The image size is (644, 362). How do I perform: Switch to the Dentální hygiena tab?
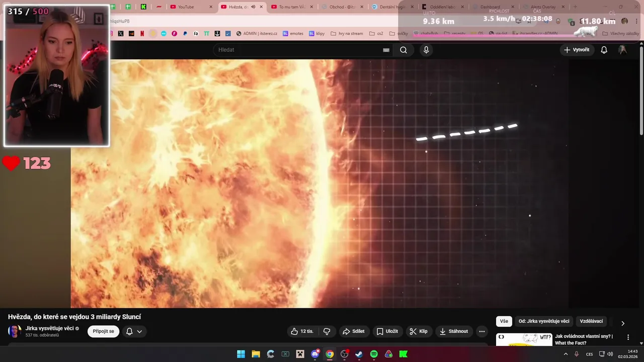point(392,7)
